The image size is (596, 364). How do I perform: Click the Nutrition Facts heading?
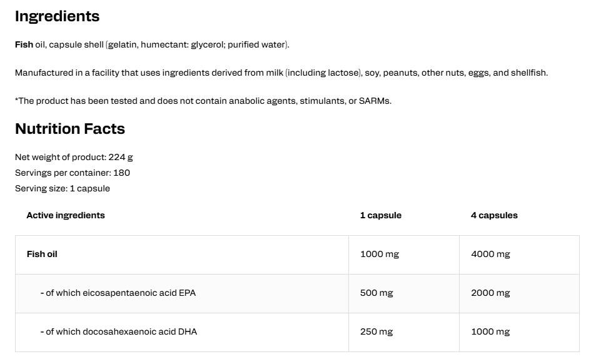click(70, 129)
